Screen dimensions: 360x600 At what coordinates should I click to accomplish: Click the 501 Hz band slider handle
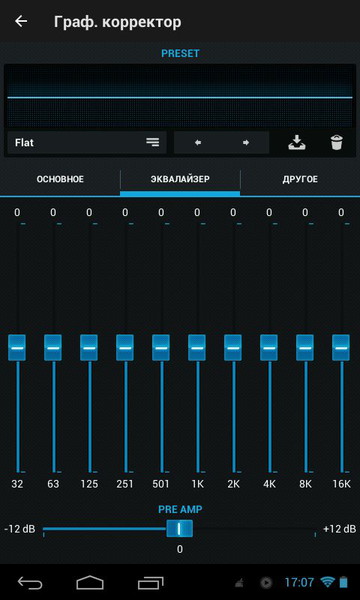pos(161,347)
